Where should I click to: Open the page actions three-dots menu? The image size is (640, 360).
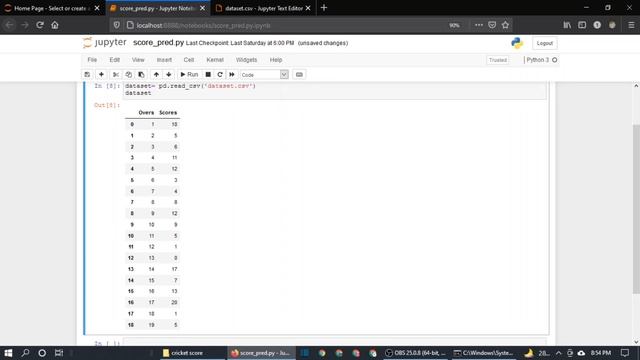pyautogui.click(x=478, y=25)
